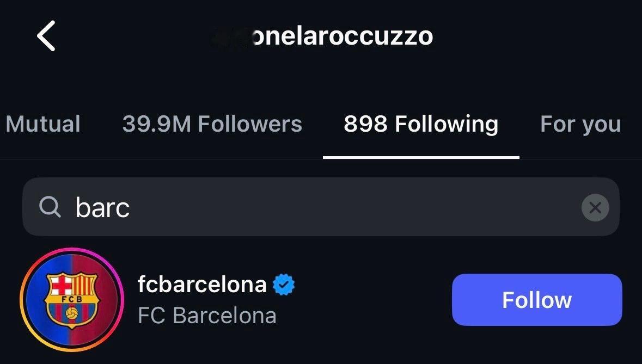
Task: Click the underline indicator beneath Following
Action: tap(421, 157)
